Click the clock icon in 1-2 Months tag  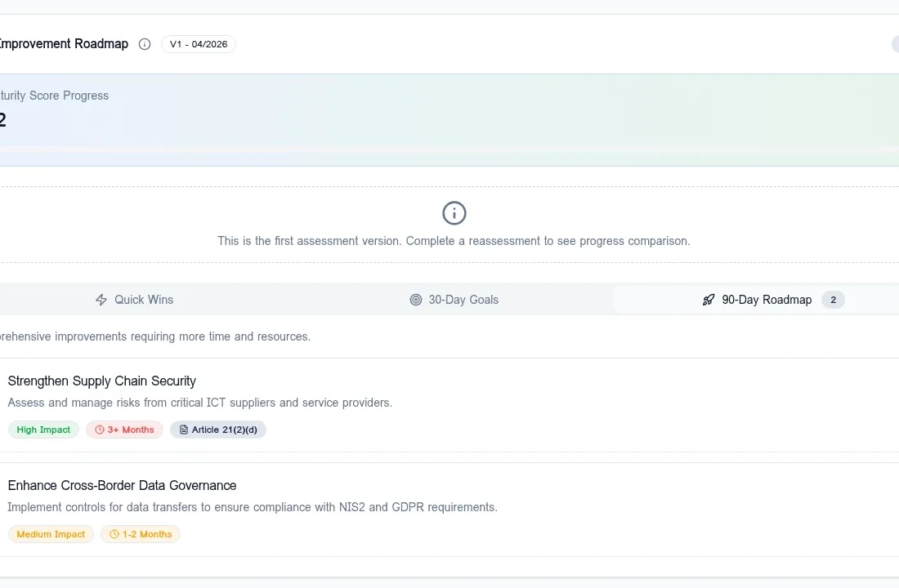(x=114, y=534)
